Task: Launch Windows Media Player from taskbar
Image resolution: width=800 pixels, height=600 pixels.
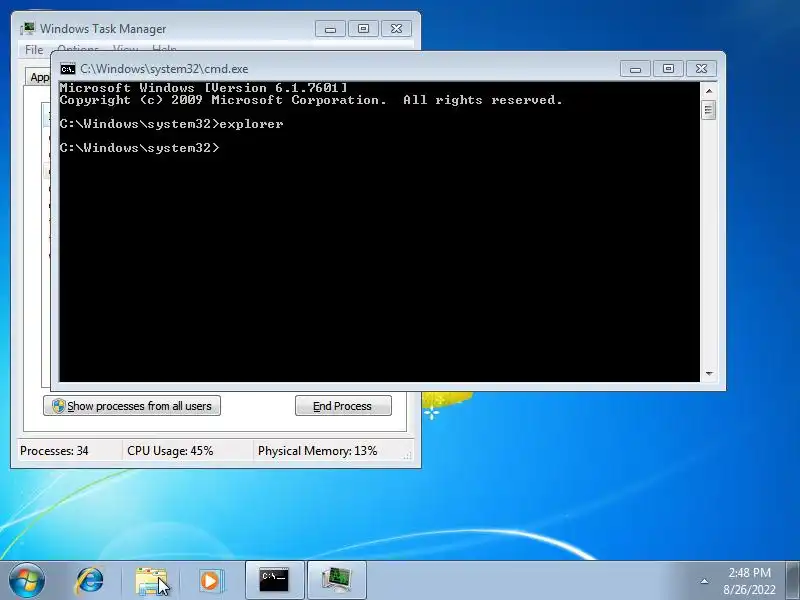Action: coord(210,581)
